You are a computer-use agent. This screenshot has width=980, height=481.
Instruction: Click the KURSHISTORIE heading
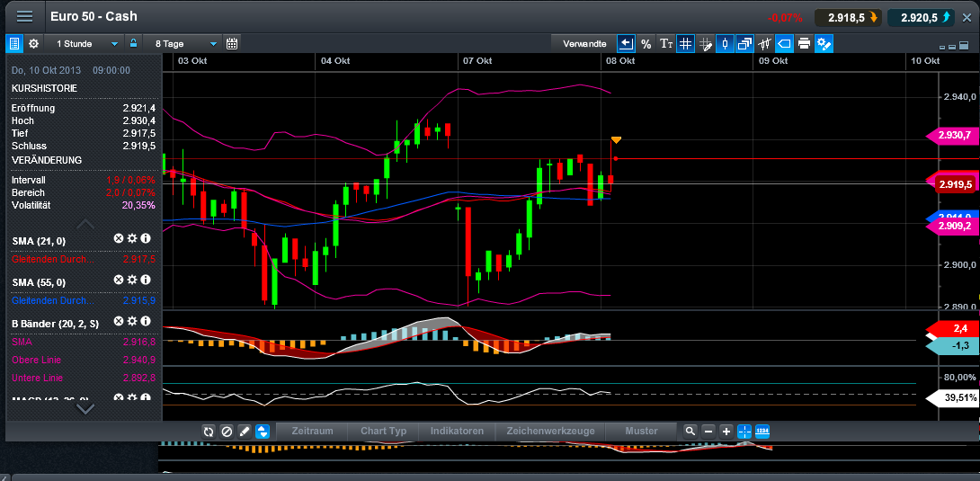(x=44, y=89)
